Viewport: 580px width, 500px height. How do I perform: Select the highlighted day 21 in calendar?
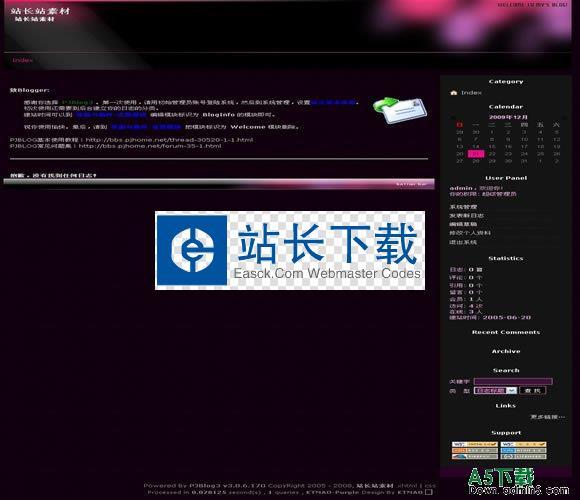pos(476,154)
